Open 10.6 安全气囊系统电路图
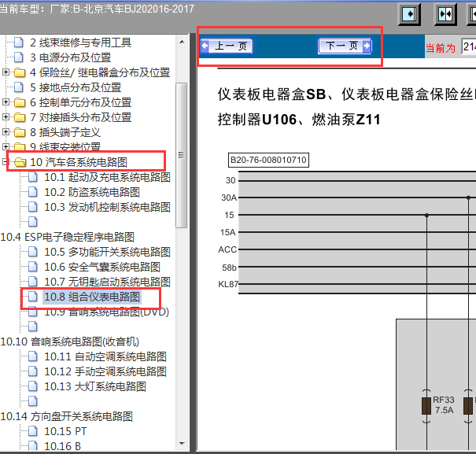The width and height of the screenshot is (476, 454). click(x=102, y=267)
